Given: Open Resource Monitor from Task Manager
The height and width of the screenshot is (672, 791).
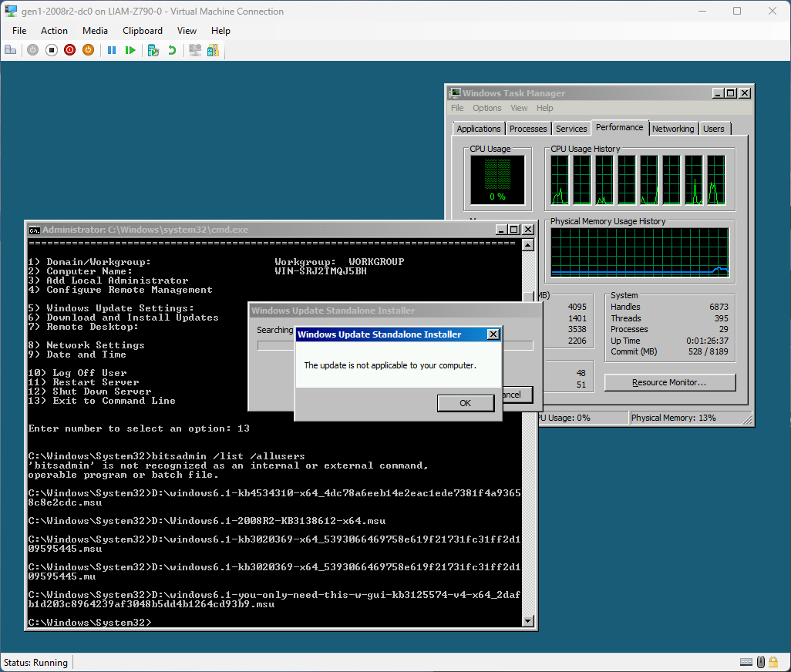Looking at the screenshot, I should 669,382.
